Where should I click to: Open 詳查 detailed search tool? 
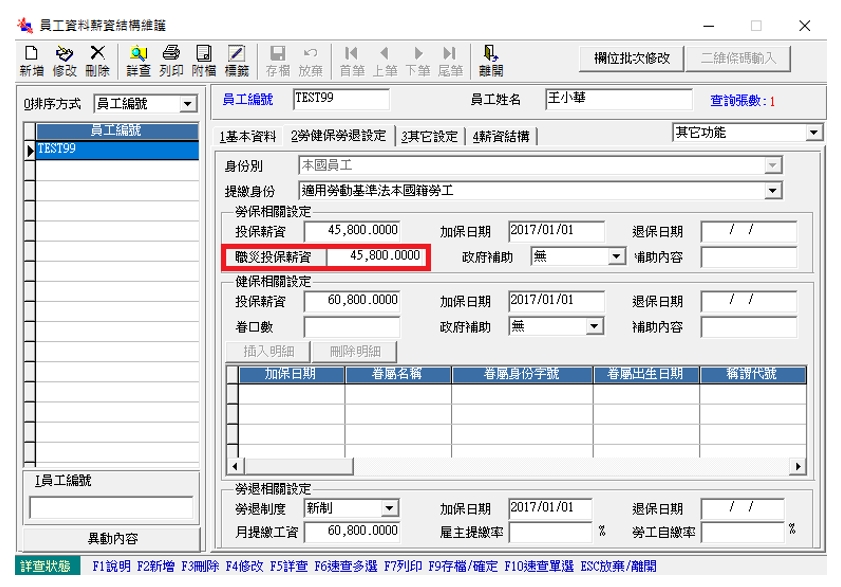138,60
